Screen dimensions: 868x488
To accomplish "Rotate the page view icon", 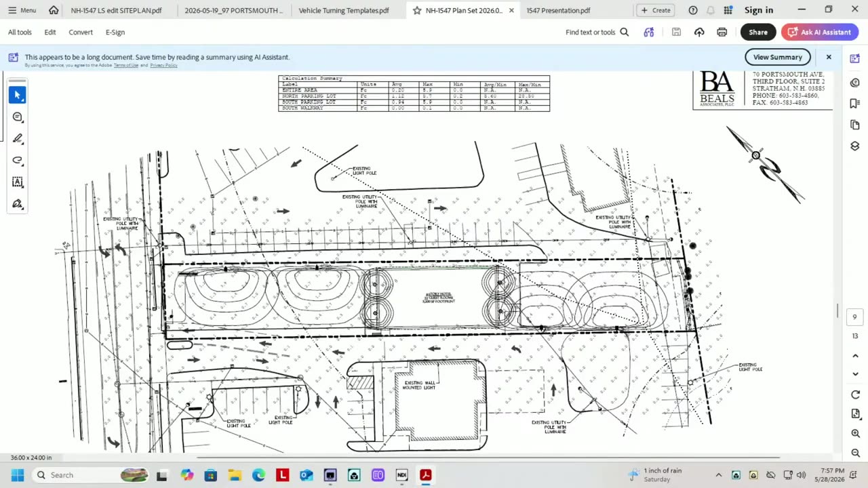I will 854,395.
